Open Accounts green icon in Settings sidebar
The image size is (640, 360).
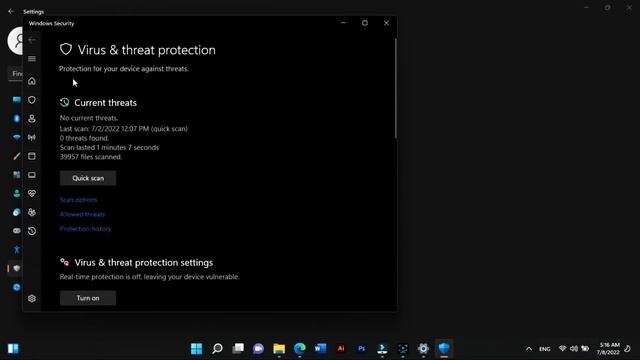tap(16, 193)
